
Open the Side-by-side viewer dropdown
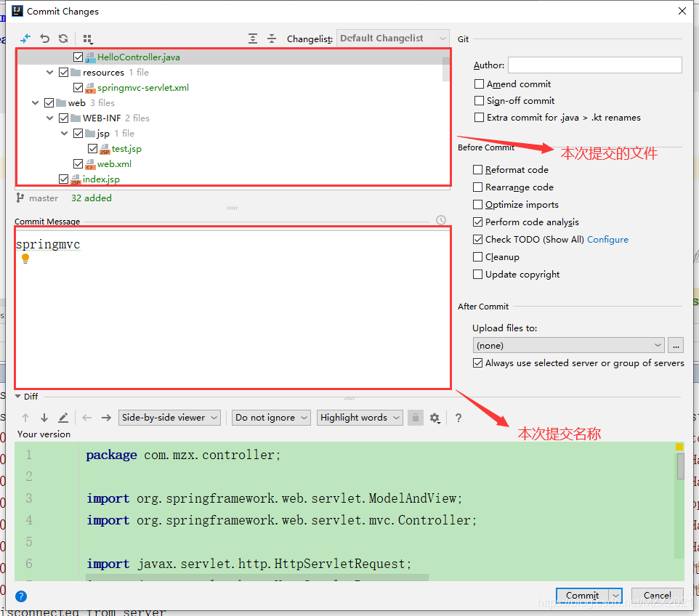[x=169, y=418]
